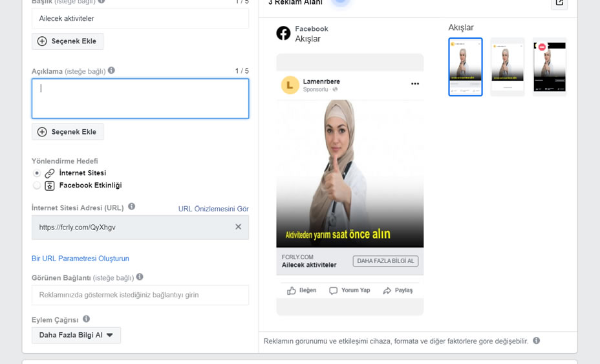Click URL Önizlemesini Gör link
The image size is (600, 364).
[213, 209]
